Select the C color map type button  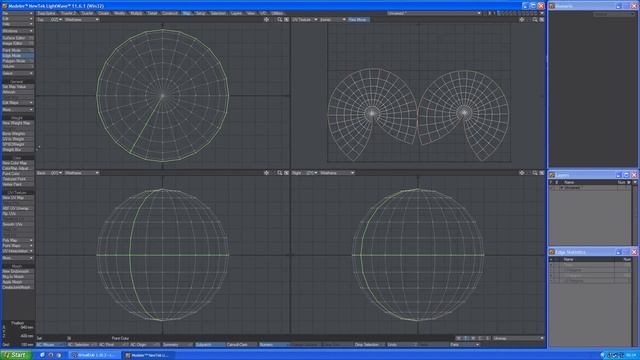(x=480, y=338)
